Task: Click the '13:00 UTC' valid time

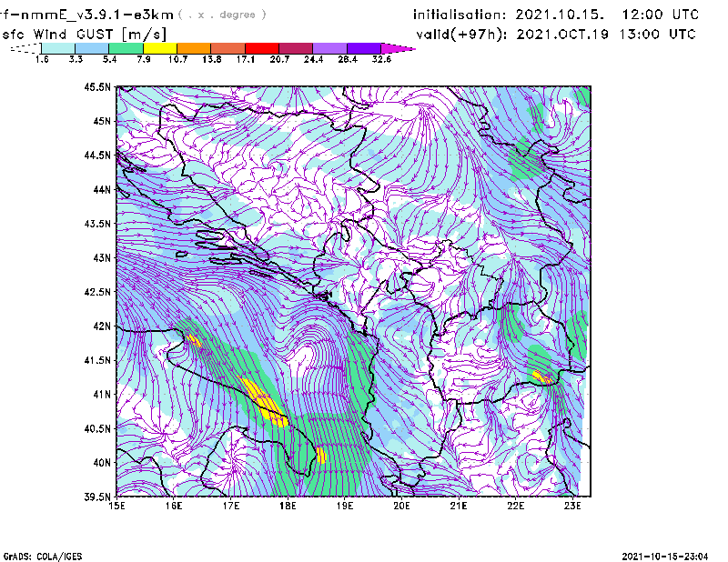Action: pos(657,35)
